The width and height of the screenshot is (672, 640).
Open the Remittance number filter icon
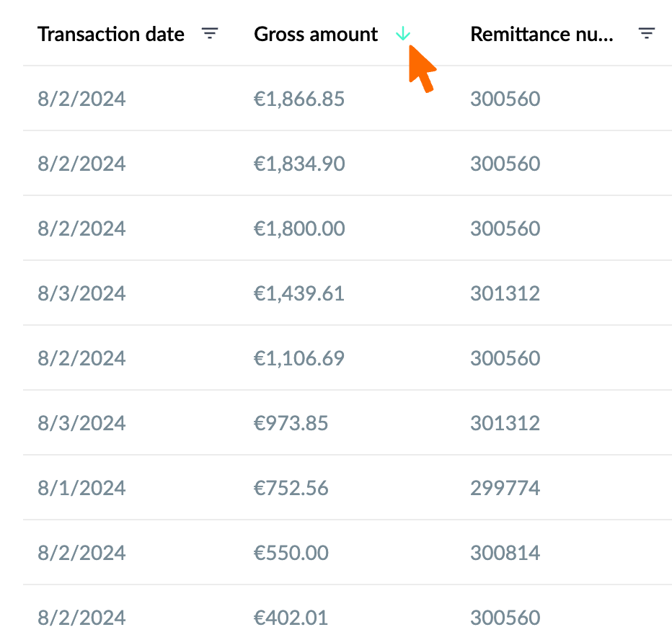click(647, 33)
